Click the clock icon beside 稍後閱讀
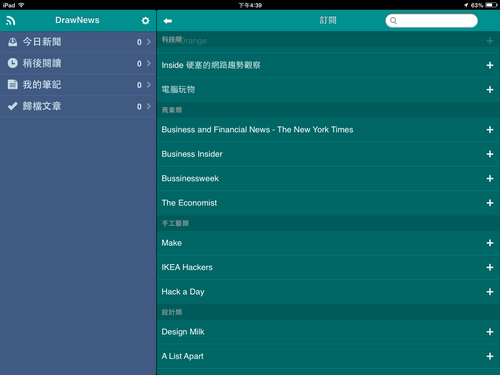This screenshot has height=375, width=500. coord(13,63)
